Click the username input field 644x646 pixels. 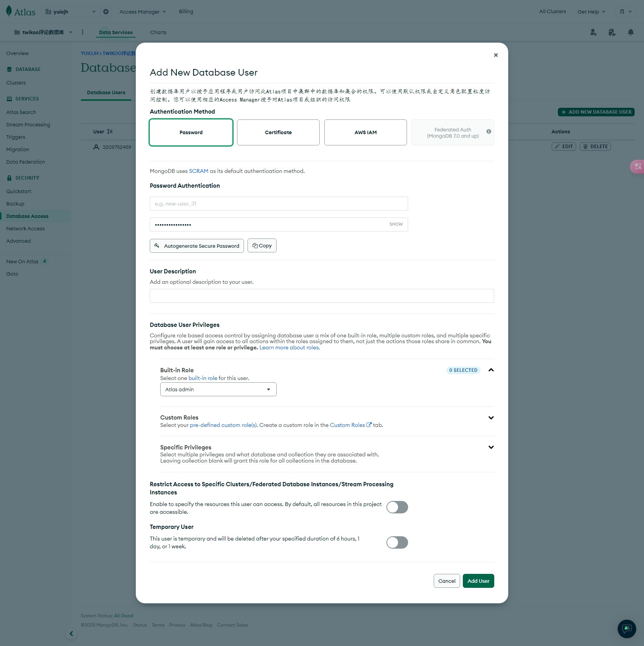[278, 204]
